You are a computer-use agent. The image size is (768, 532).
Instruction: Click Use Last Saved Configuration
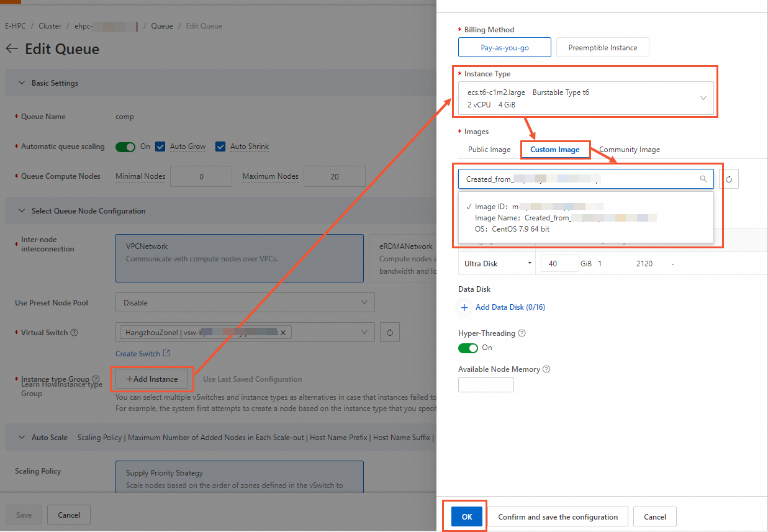point(253,379)
